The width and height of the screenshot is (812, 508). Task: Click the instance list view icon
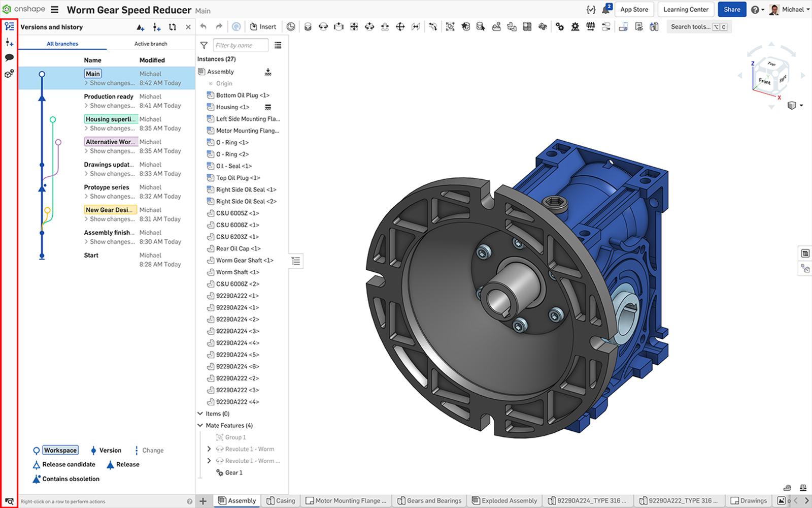coord(278,45)
